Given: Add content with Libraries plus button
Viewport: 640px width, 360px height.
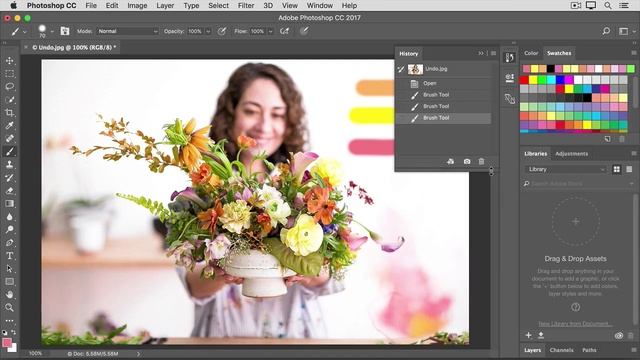Looking at the screenshot, I should pos(529,335).
